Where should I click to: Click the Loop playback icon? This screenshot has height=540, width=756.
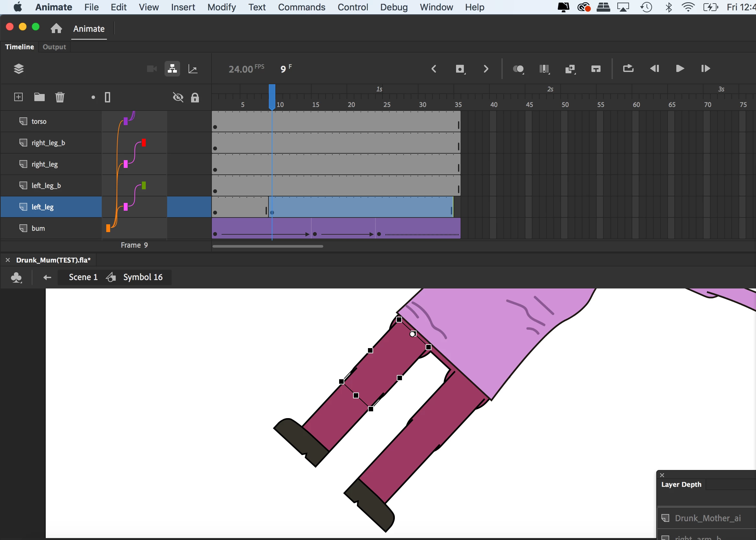(x=628, y=68)
